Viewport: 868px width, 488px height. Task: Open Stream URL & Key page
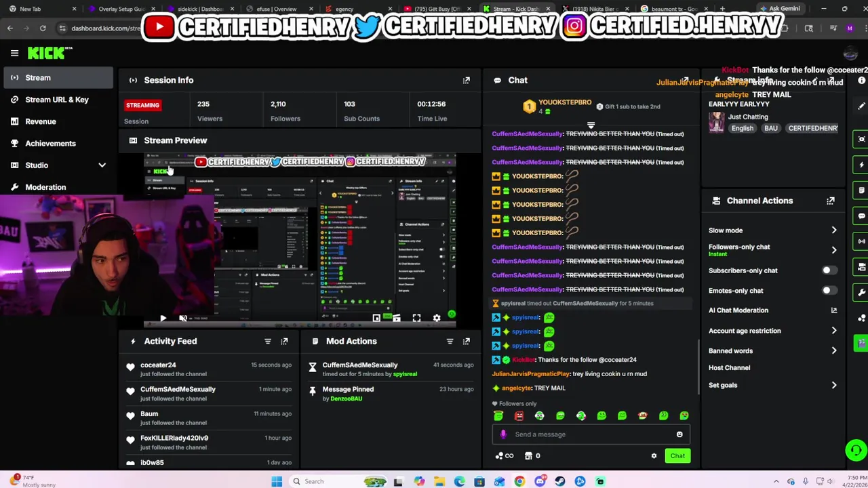(x=58, y=100)
